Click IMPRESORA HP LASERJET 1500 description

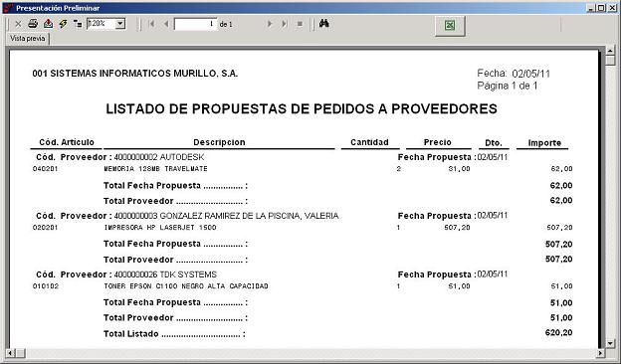160,228
